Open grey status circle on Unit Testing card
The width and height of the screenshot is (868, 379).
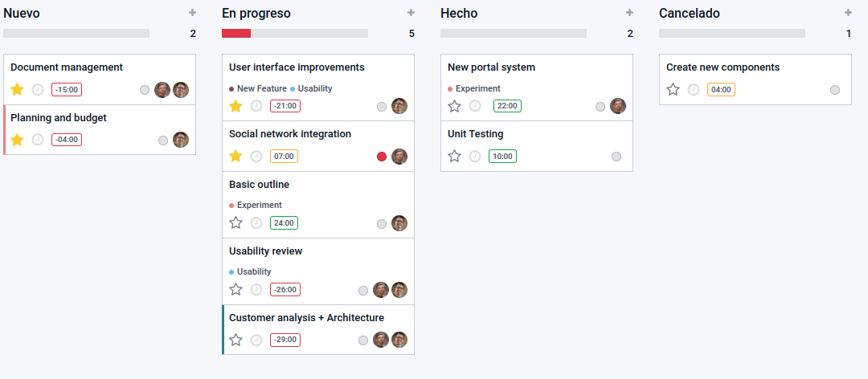pos(616,157)
